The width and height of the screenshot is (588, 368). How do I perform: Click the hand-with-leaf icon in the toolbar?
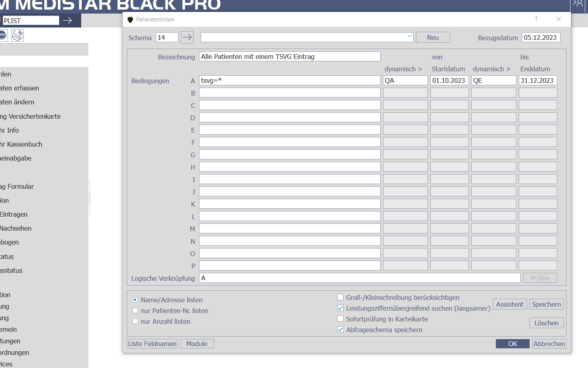point(18,35)
